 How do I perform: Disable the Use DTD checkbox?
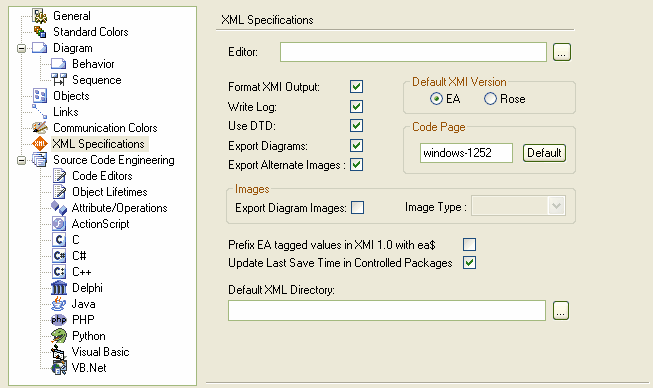[x=356, y=126]
